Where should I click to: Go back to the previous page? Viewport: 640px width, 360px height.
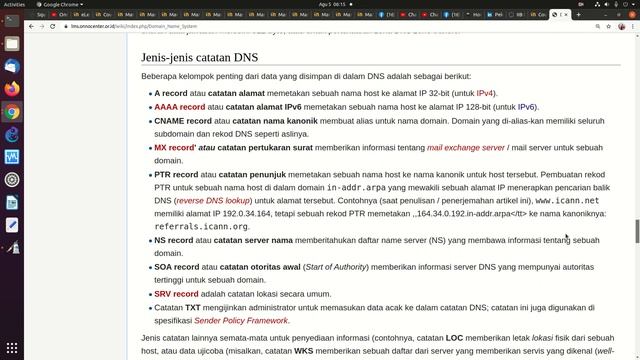pos(31,26)
